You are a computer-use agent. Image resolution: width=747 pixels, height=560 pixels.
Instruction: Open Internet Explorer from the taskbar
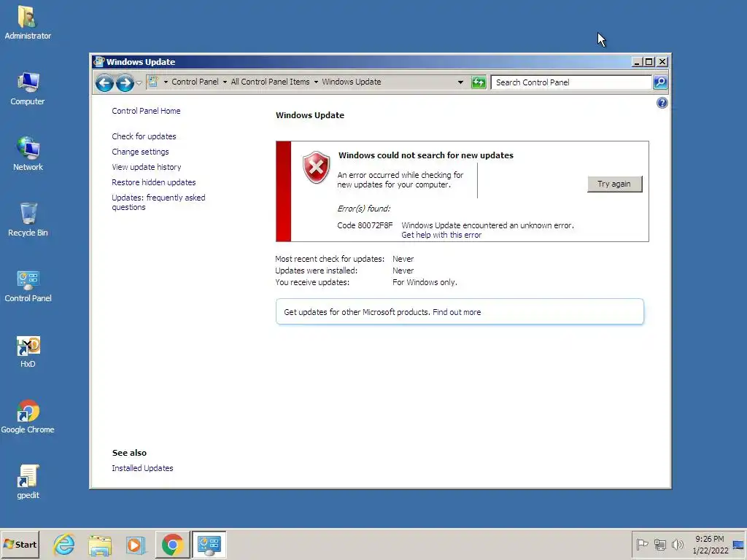point(64,544)
